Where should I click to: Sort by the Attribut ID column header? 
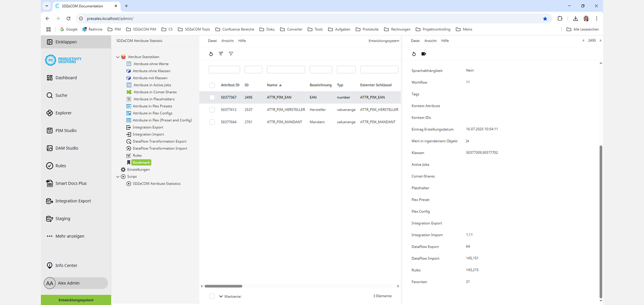[x=230, y=85]
